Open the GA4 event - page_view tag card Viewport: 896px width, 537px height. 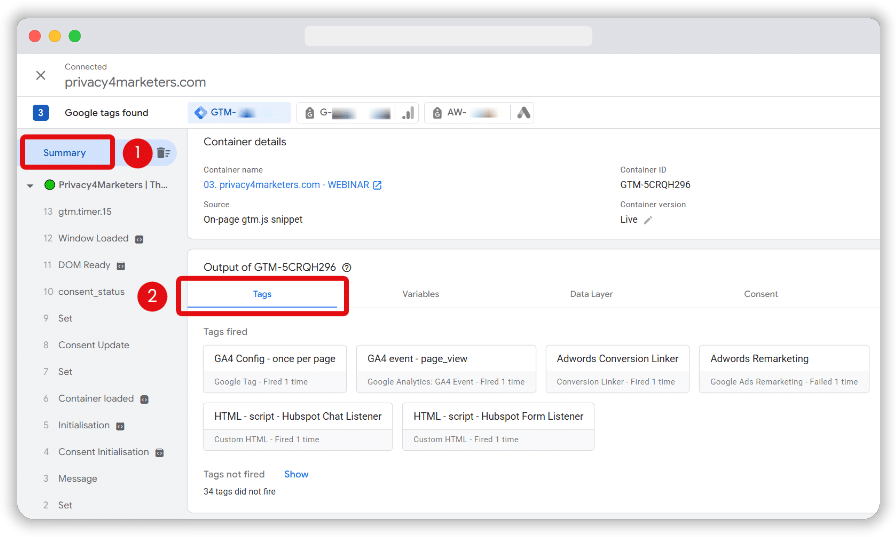point(446,369)
